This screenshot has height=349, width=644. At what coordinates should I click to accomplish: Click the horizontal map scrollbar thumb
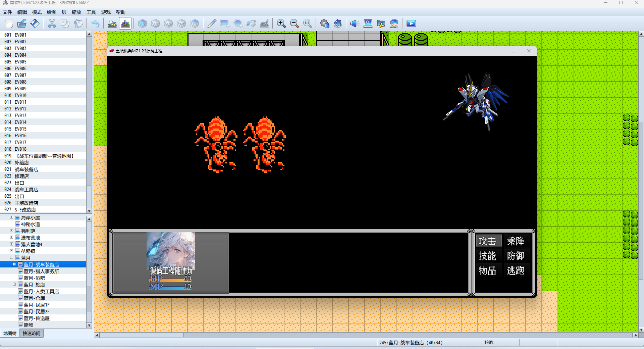(408, 335)
